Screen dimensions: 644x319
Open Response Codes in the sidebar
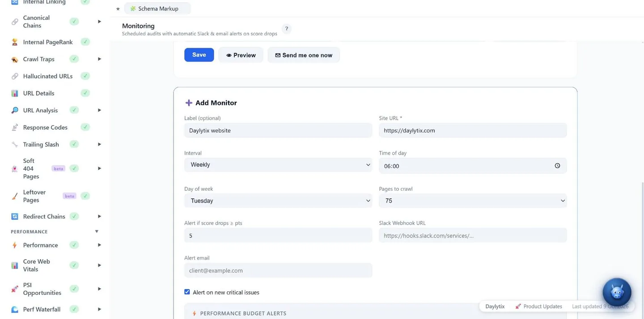pos(45,127)
